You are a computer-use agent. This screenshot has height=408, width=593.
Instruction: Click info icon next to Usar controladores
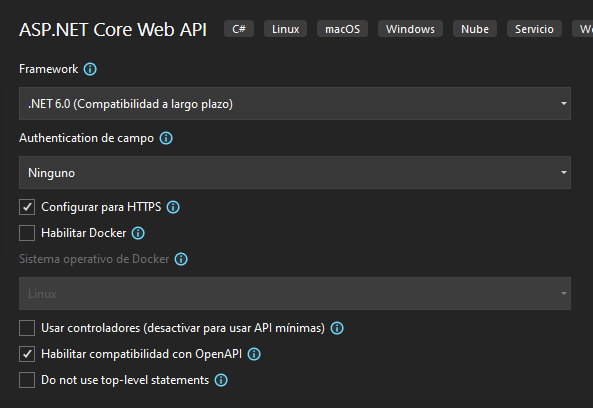(x=337, y=328)
